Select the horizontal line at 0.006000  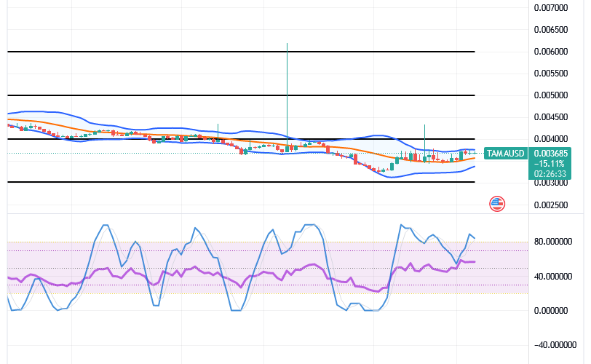coord(241,52)
